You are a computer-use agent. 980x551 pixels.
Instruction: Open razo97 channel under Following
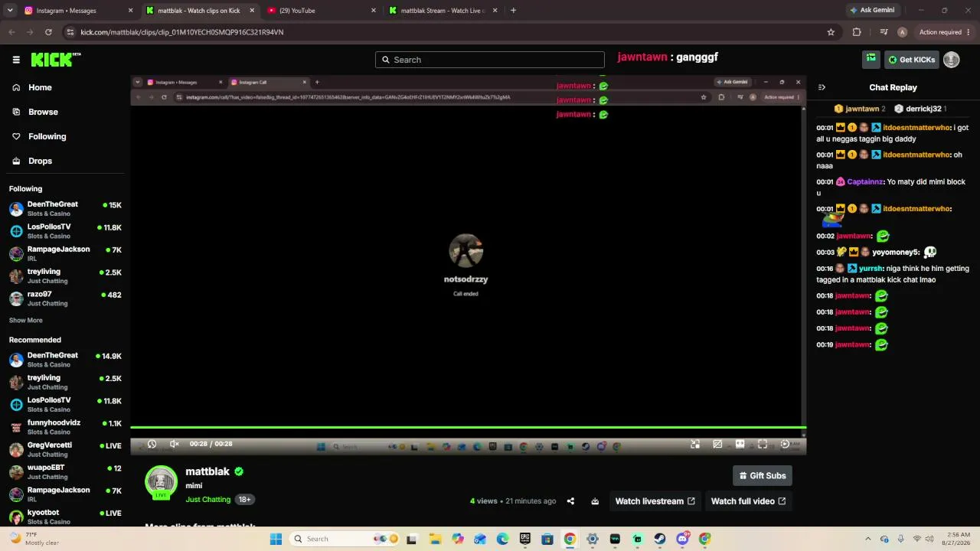click(x=65, y=298)
